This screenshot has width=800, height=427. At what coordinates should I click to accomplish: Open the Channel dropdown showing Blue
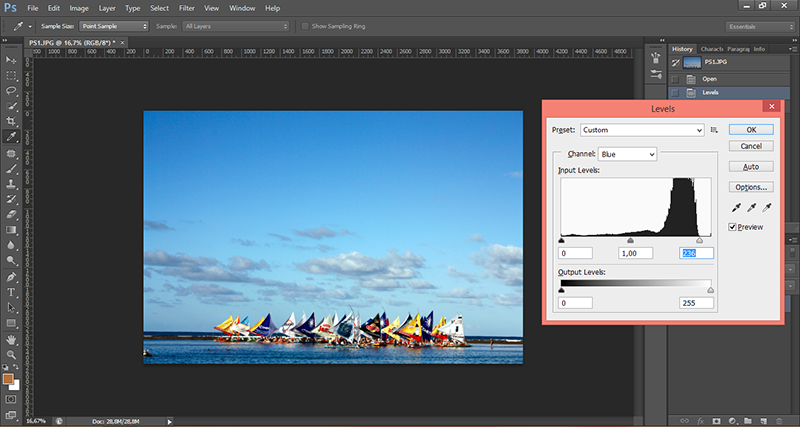coord(627,154)
